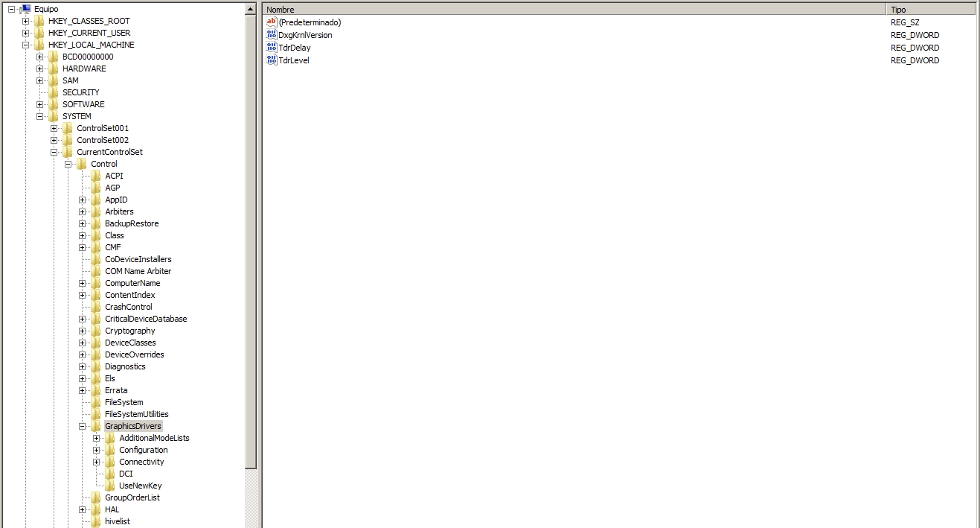Image resolution: width=980 pixels, height=528 pixels.
Task: Click the FileSystem folder icon
Action: point(96,402)
